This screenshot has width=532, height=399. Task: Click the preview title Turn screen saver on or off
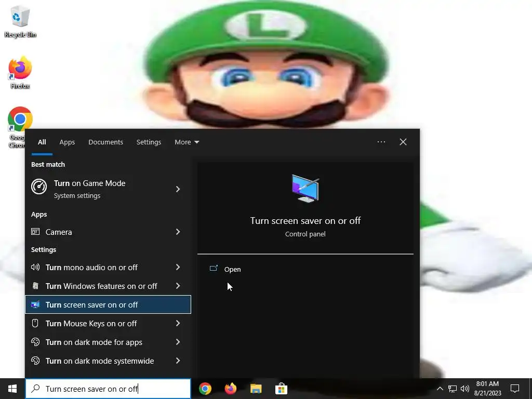pos(305,220)
